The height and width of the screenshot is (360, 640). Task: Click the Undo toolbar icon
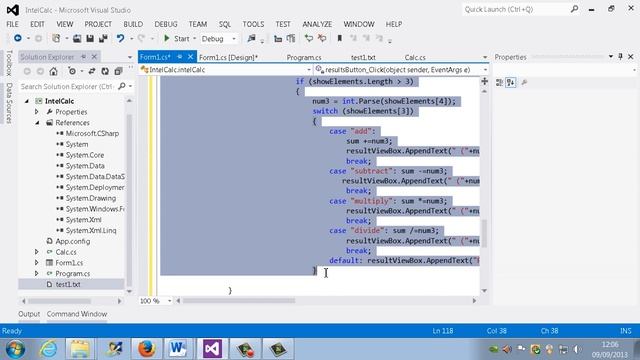pos(120,38)
